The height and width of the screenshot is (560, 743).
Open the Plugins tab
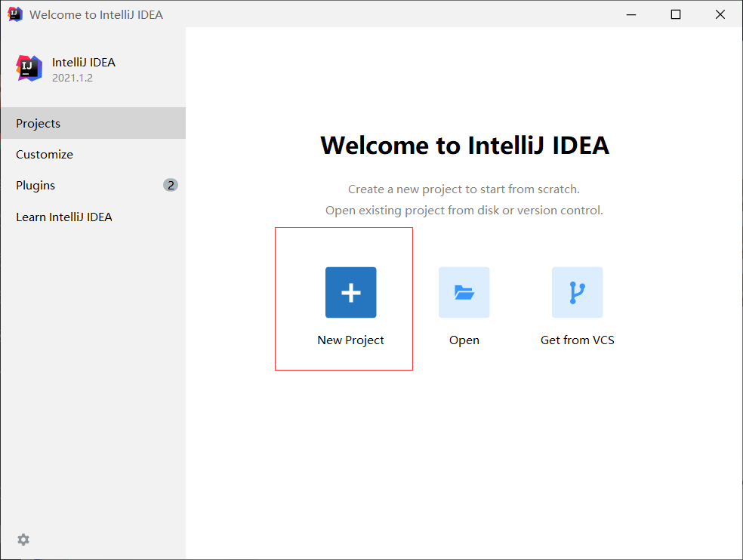click(x=93, y=185)
